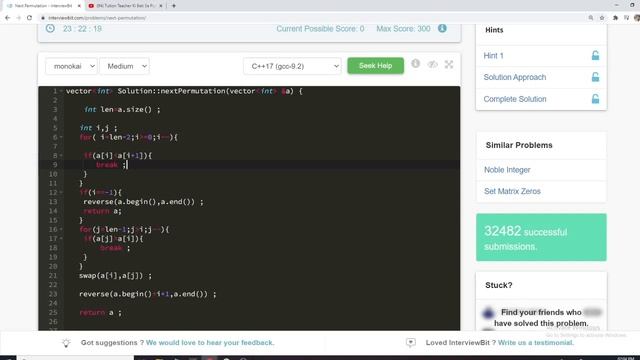Image resolution: width=640 pixels, height=360 pixels.
Task: Unlock Hint 1 with its padlock icon
Action: (x=596, y=56)
